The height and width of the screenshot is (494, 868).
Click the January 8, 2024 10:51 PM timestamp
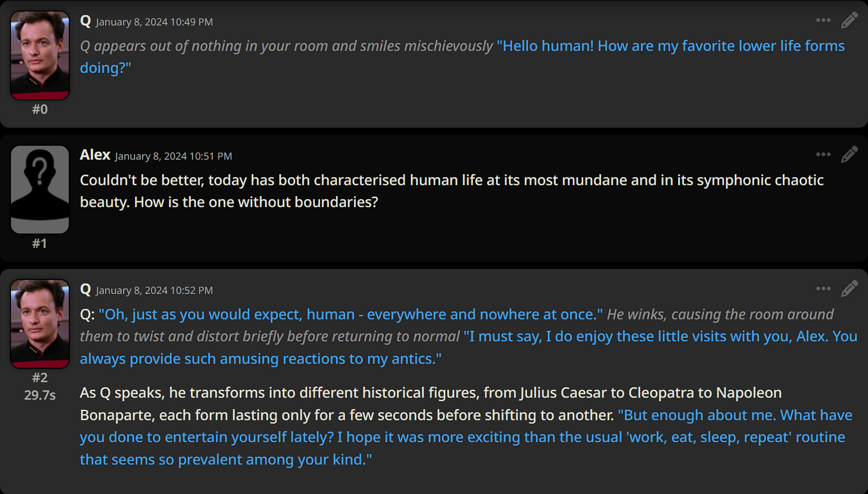(174, 156)
